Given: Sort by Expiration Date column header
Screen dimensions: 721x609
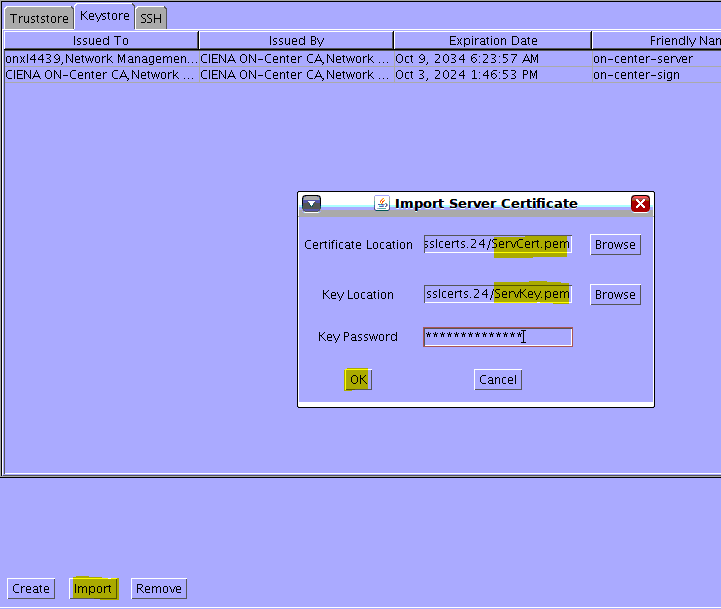Looking at the screenshot, I should 492,40.
